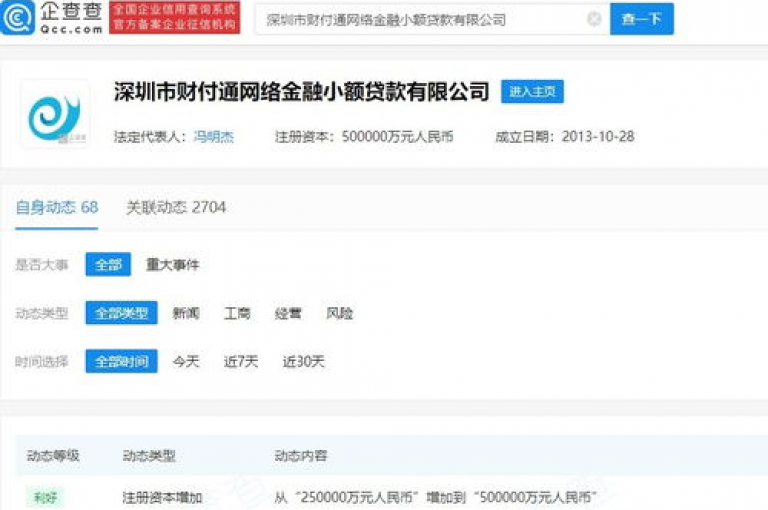
Task: Filter by 重大事件
Action: [x=172, y=265]
